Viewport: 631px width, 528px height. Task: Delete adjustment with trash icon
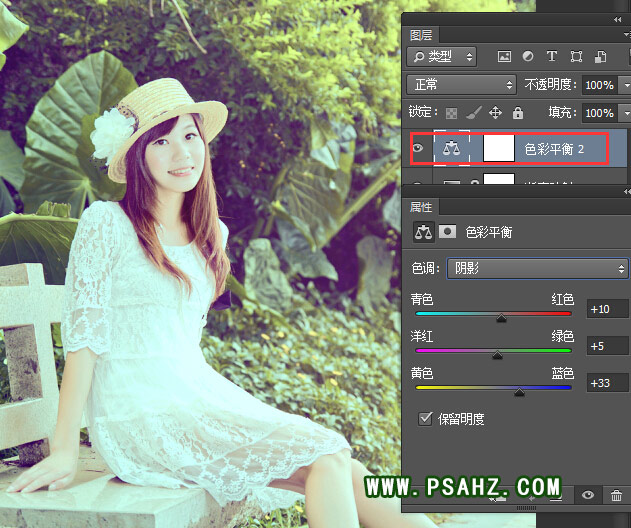[616, 495]
